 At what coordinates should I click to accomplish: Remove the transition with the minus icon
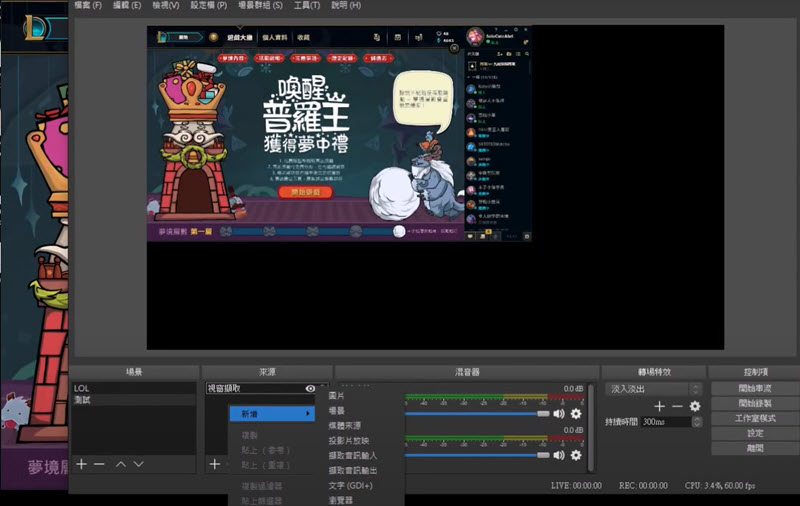[x=677, y=406]
